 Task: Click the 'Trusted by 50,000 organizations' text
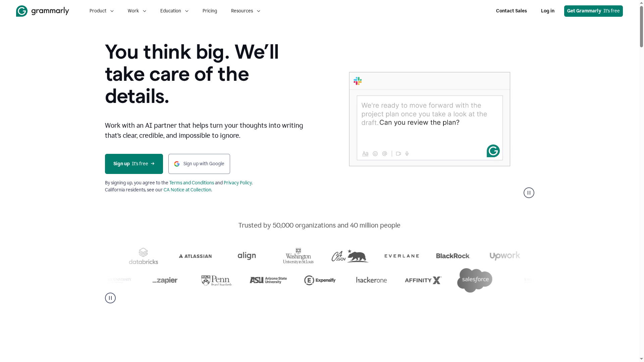319,225
